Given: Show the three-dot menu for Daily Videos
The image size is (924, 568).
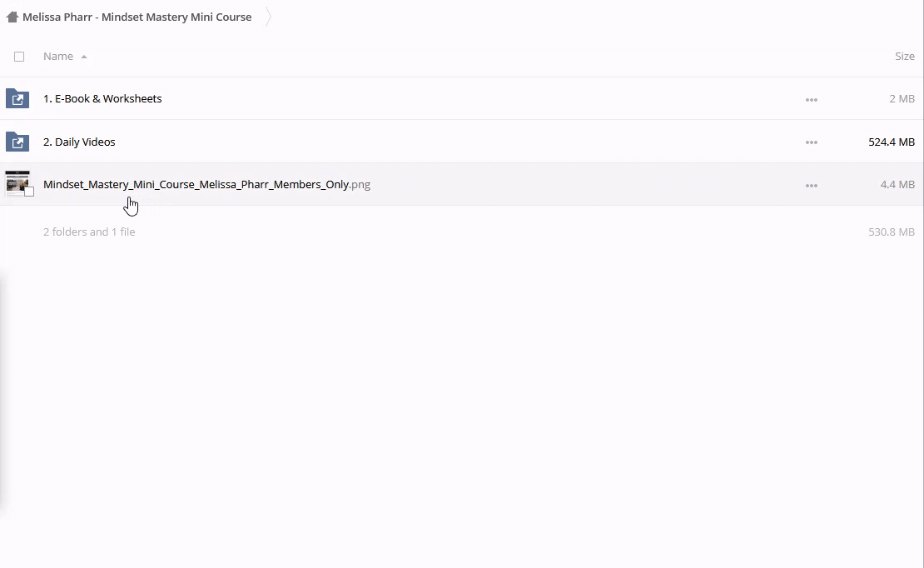Looking at the screenshot, I should [x=811, y=142].
